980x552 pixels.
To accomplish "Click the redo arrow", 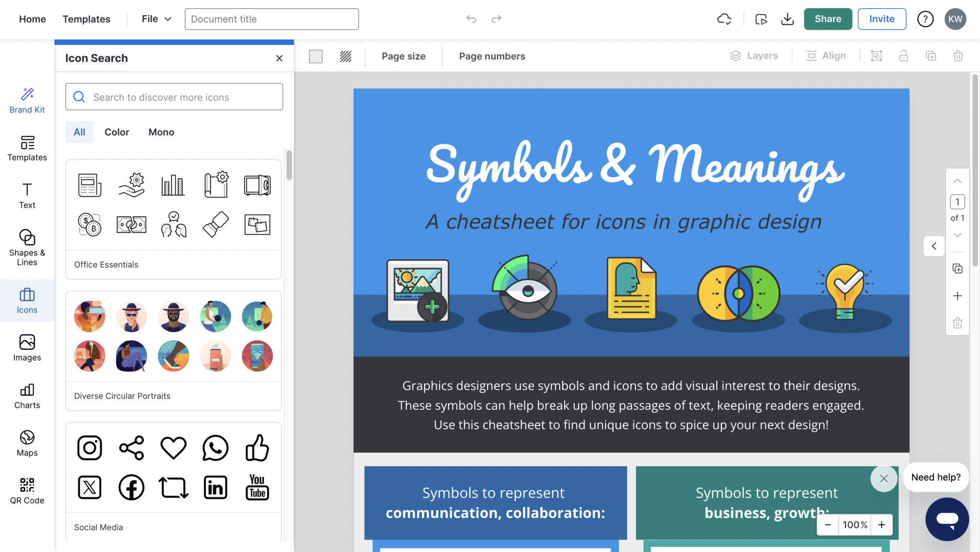I will (496, 19).
